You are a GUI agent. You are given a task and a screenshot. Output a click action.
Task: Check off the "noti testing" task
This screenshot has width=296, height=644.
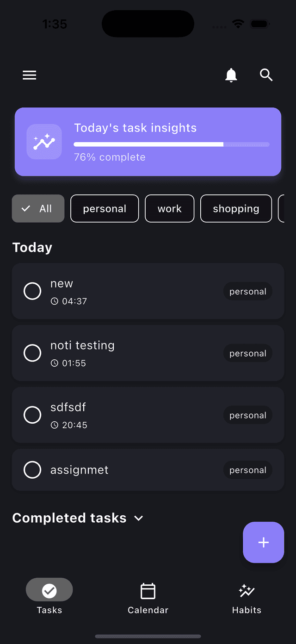[32, 353]
